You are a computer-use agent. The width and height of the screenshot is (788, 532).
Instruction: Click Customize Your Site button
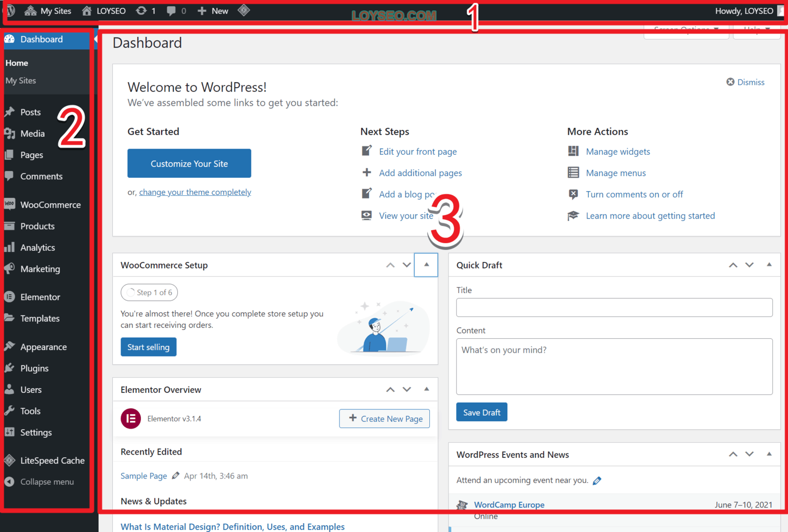[x=189, y=163]
